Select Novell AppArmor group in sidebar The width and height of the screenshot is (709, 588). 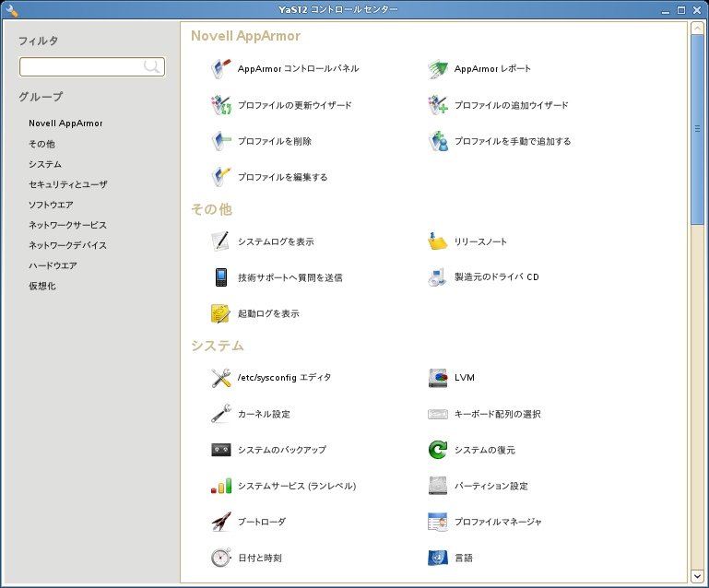pyautogui.click(x=65, y=123)
